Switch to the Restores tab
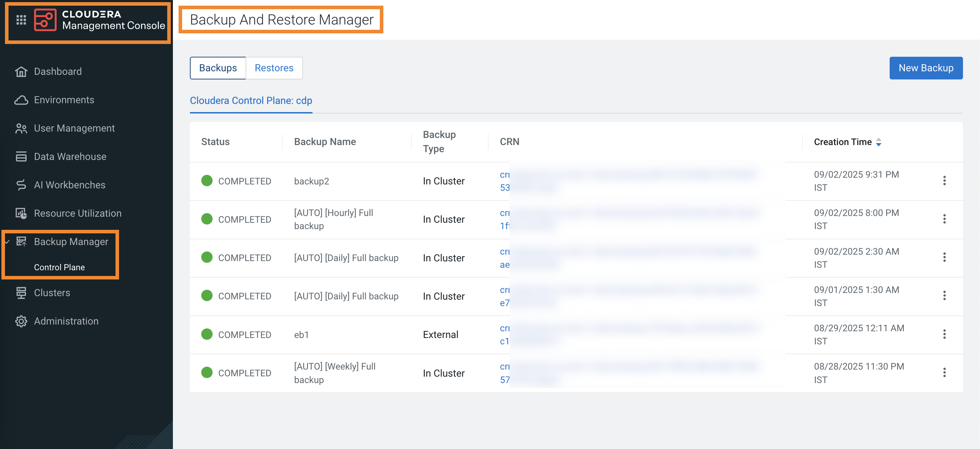Image resolution: width=980 pixels, height=449 pixels. tap(274, 68)
